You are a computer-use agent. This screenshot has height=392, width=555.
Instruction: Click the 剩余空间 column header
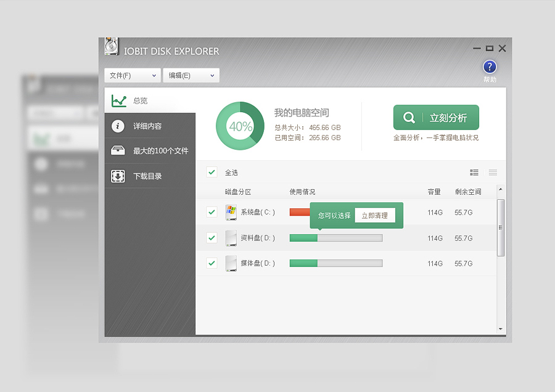(x=468, y=192)
